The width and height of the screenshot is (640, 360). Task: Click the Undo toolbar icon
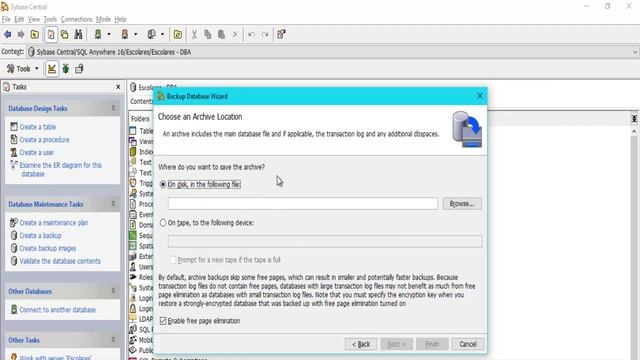pyautogui.click(x=251, y=35)
